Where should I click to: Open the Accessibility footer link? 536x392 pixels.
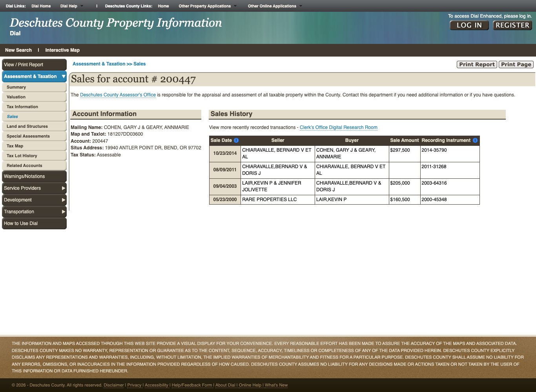click(x=157, y=385)
